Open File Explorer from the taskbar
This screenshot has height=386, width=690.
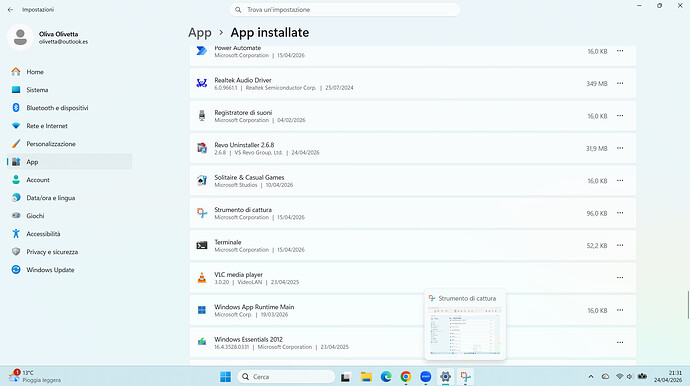tap(366, 377)
